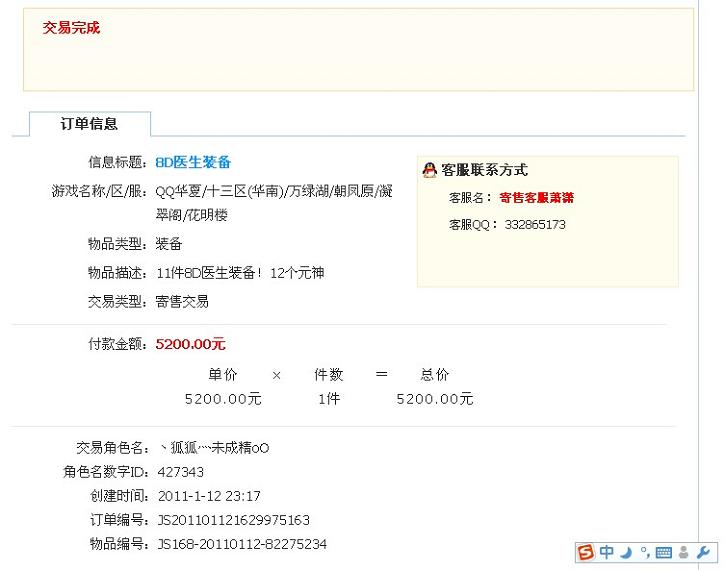
Task: Click the order number JS201101121629975163
Action: pos(233,520)
